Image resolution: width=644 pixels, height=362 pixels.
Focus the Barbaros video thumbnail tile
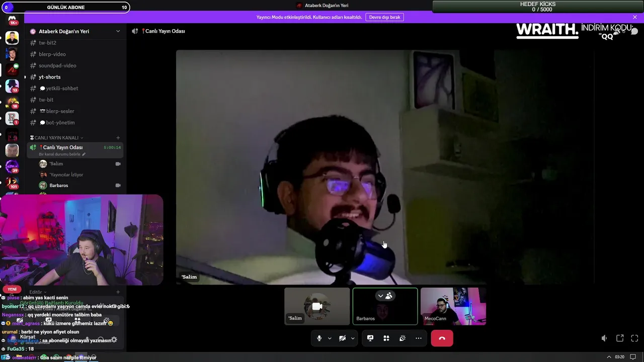pyautogui.click(x=385, y=306)
